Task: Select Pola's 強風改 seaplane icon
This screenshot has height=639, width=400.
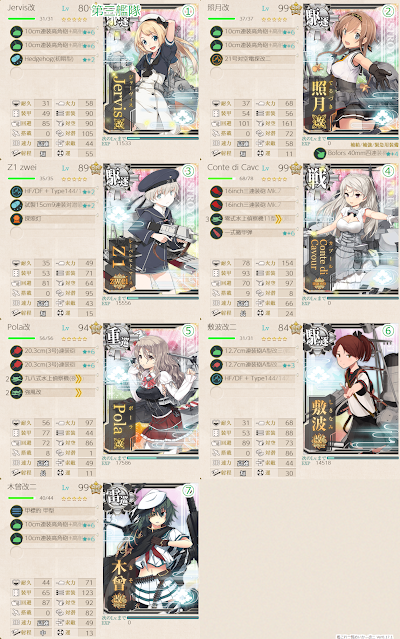Action: coord(16,393)
